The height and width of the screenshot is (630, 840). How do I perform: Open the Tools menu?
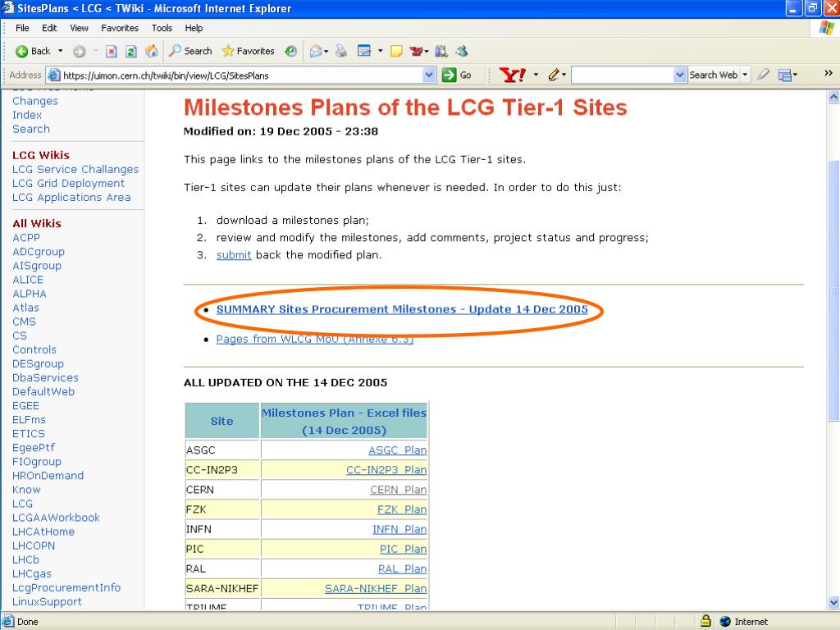(x=162, y=28)
